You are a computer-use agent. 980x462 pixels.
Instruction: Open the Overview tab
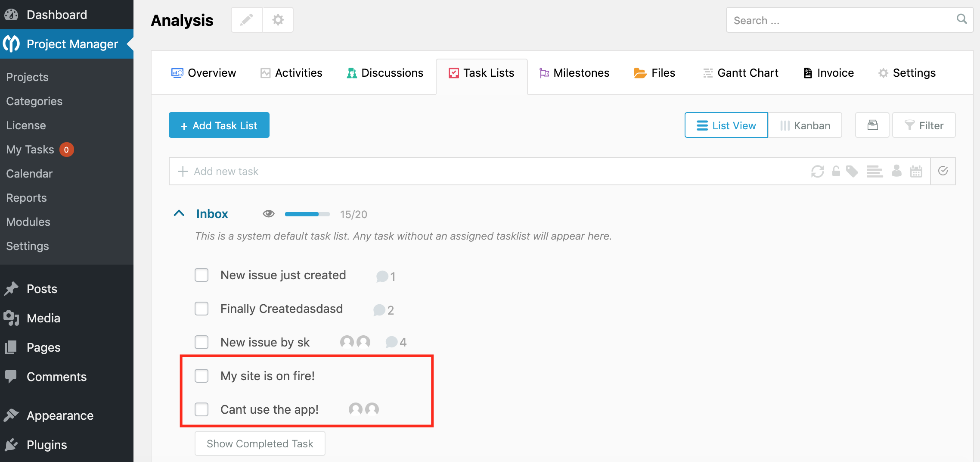coord(204,73)
